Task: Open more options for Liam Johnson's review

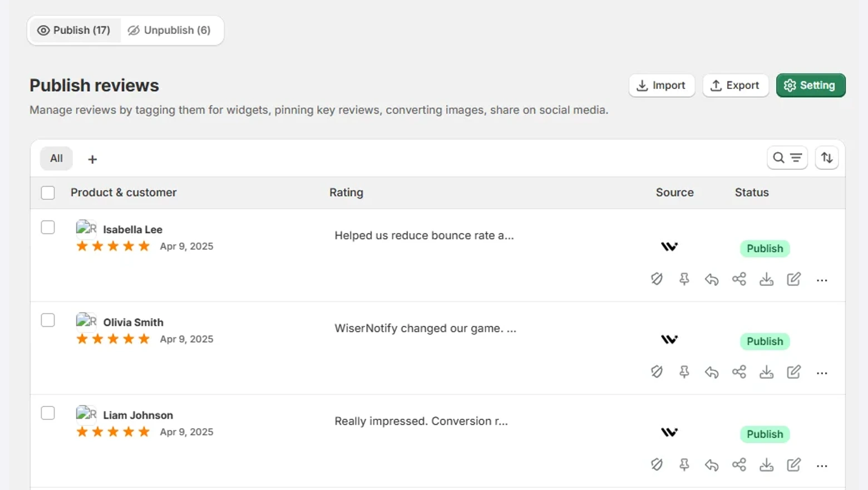Action: 822,466
